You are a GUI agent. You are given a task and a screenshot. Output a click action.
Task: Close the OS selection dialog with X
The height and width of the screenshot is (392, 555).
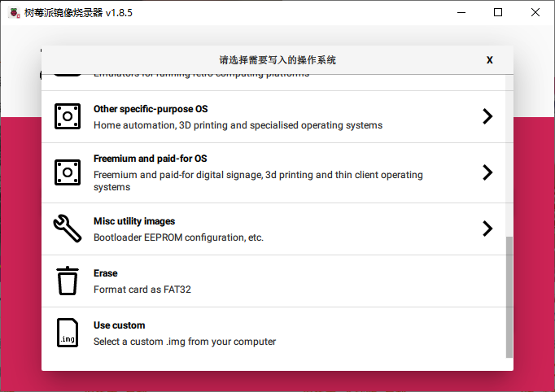pos(490,60)
